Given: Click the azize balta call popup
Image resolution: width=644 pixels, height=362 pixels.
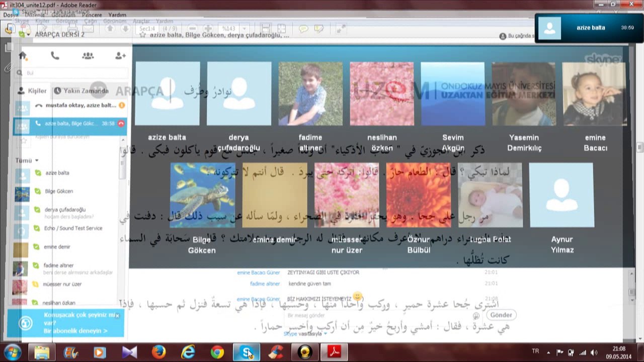Looking at the screenshot, I should [x=588, y=28].
